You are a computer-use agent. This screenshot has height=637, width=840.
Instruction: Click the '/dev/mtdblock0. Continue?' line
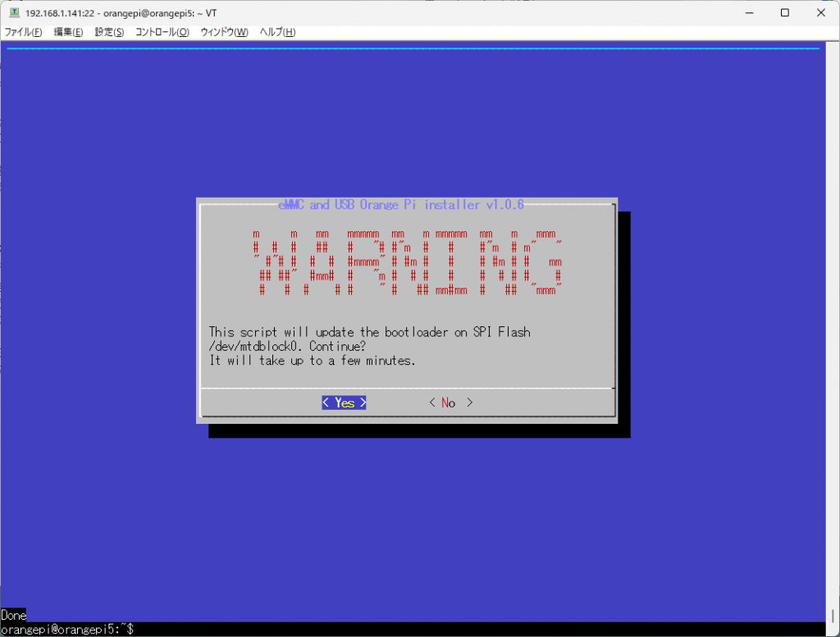tap(287, 346)
